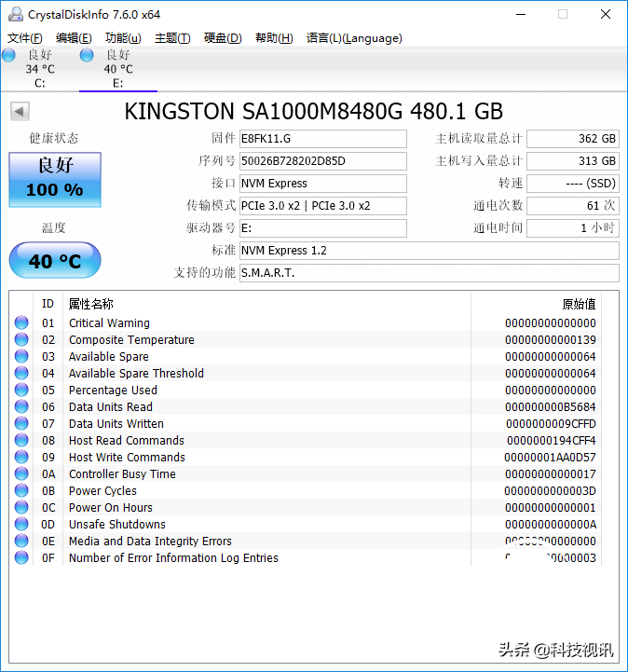Click the previous disk arrow button
The image size is (628, 672).
(x=20, y=112)
